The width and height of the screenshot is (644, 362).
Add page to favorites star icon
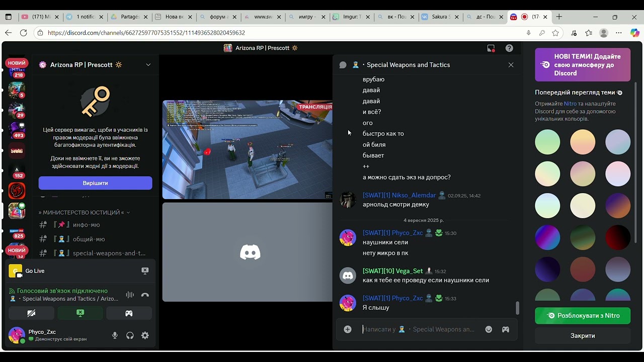[x=555, y=33]
